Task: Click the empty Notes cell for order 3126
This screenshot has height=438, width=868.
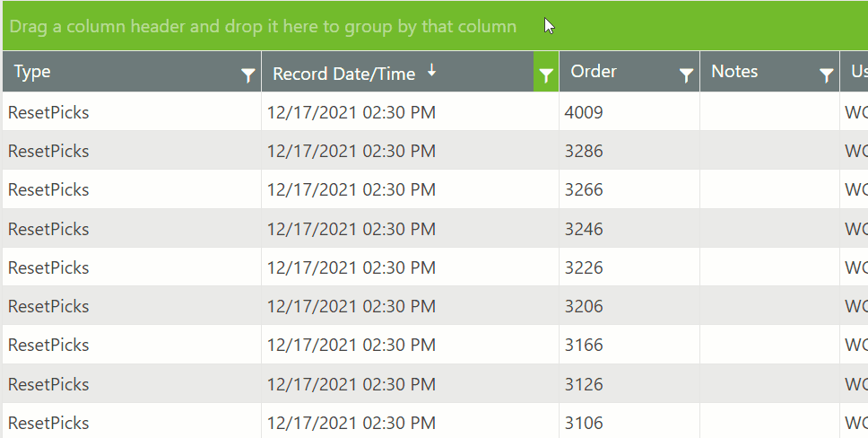Action: pyautogui.click(x=769, y=384)
